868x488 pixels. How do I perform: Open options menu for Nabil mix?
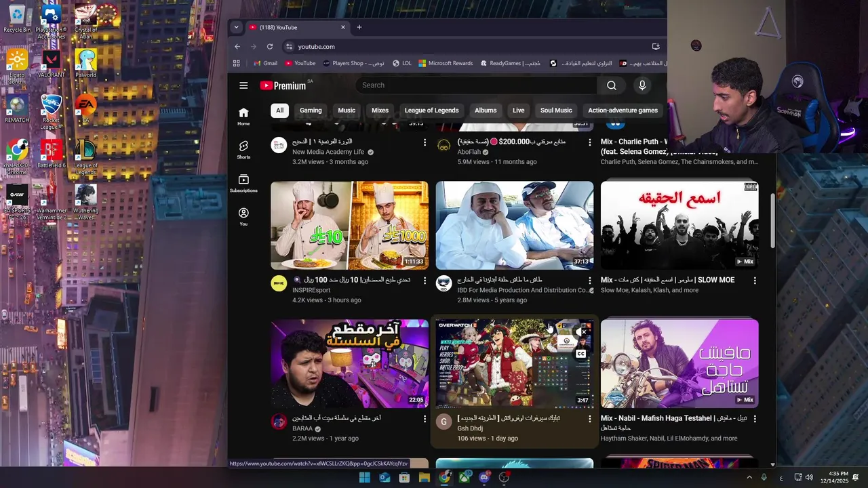[x=755, y=419]
